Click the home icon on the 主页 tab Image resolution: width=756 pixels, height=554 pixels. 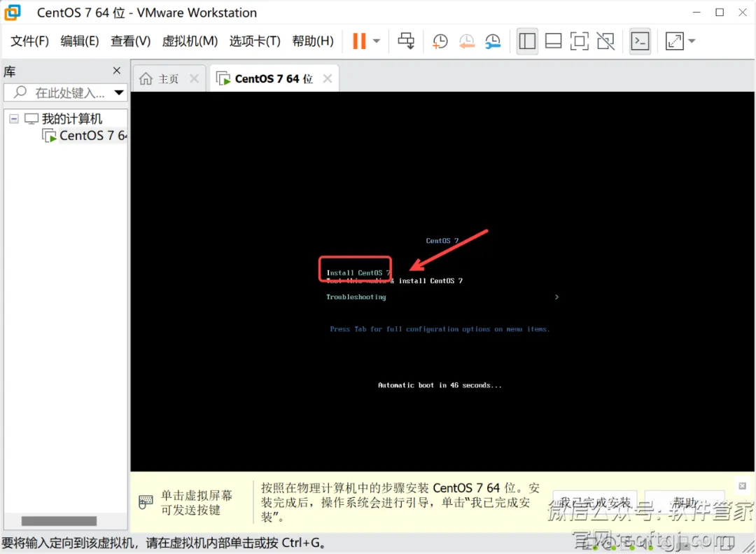pyautogui.click(x=146, y=78)
